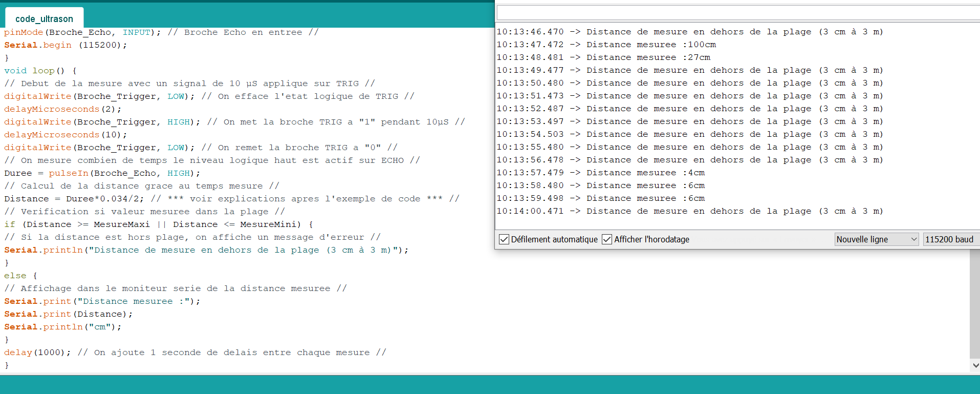Click the Serial.println("cm") line

click(x=62, y=327)
